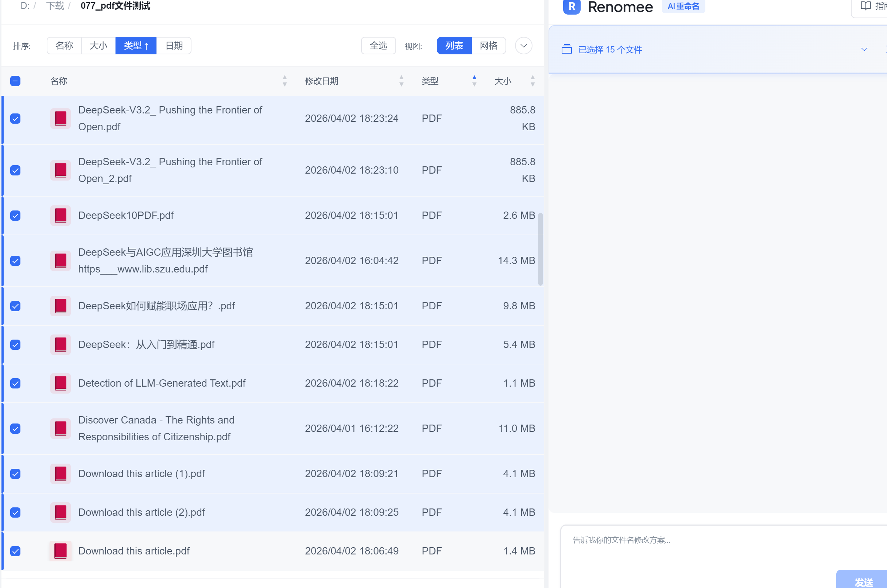Click the PDF icon for Download this article.pdf
Screen dimensions: 887x588
click(x=60, y=551)
